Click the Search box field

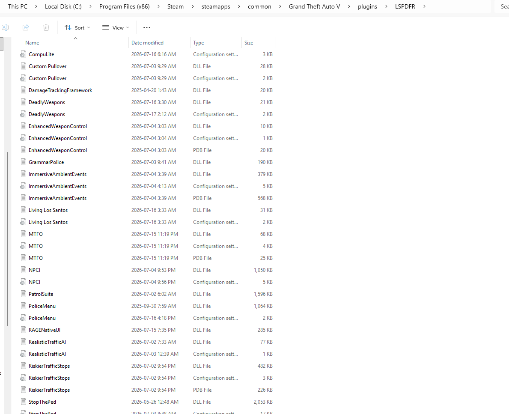click(x=502, y=6)
